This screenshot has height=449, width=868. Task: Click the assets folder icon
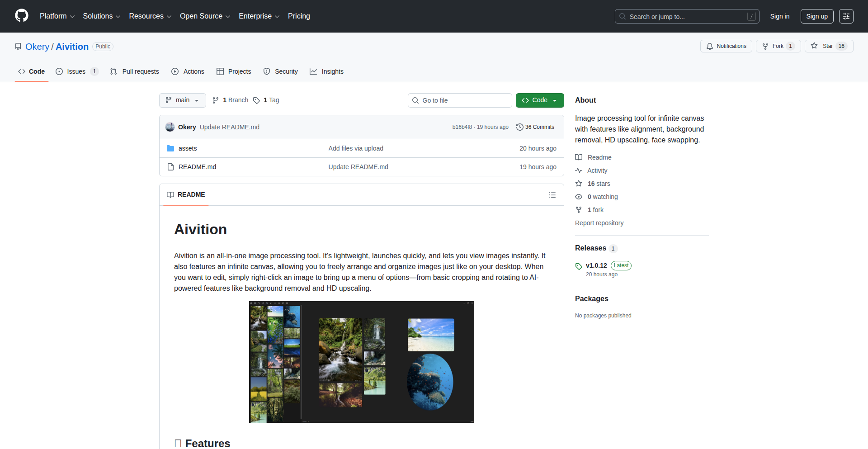(x=170, y=148)
